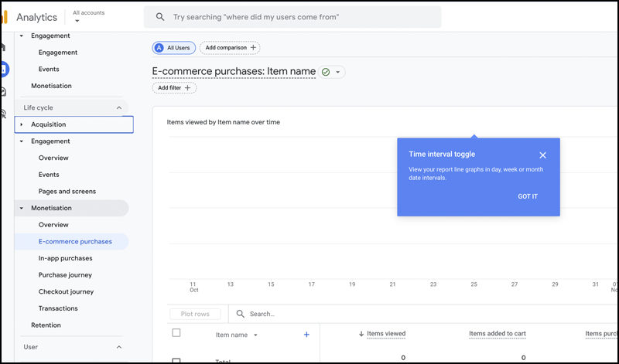Open Explore icon in left rail

pyautogui.click(x=3, y=92)
